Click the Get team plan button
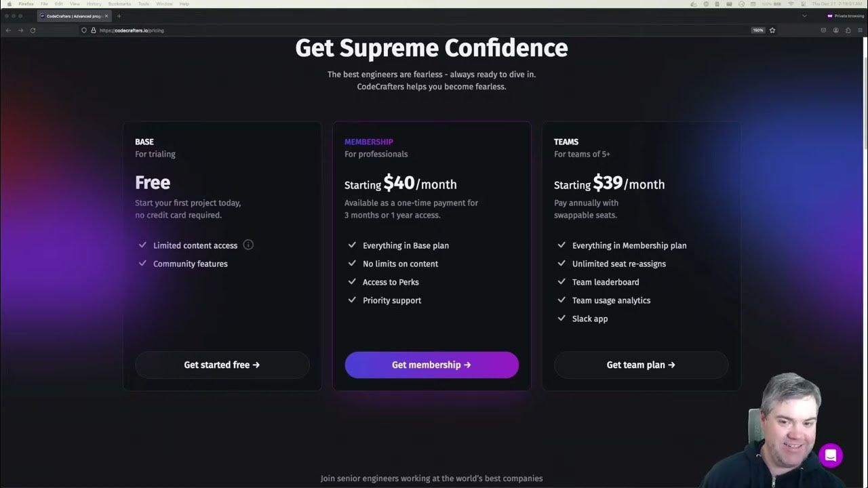 coord(641,365)
